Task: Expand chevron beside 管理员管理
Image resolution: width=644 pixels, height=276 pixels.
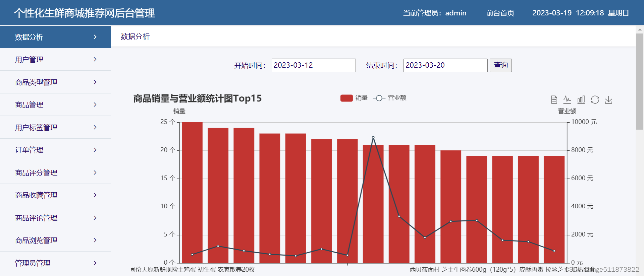Action: 95,263
